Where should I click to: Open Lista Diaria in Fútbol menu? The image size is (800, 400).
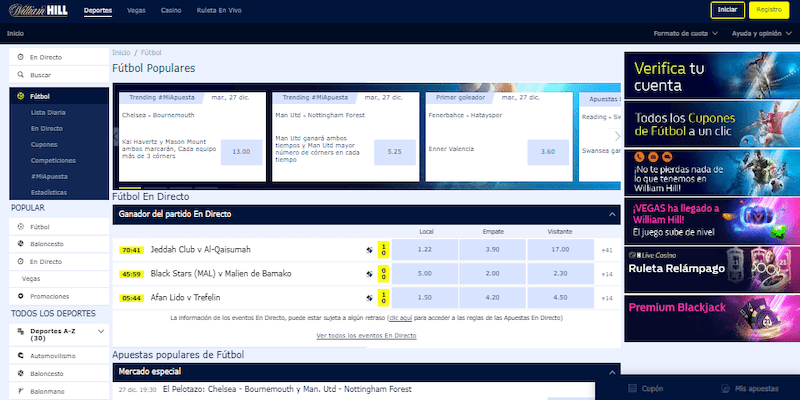coord(48,112)
